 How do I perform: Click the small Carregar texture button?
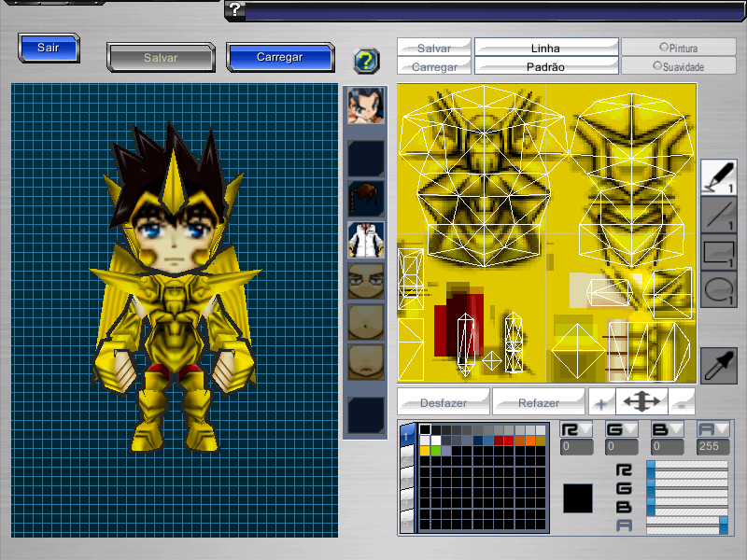[x=434, y=66]
